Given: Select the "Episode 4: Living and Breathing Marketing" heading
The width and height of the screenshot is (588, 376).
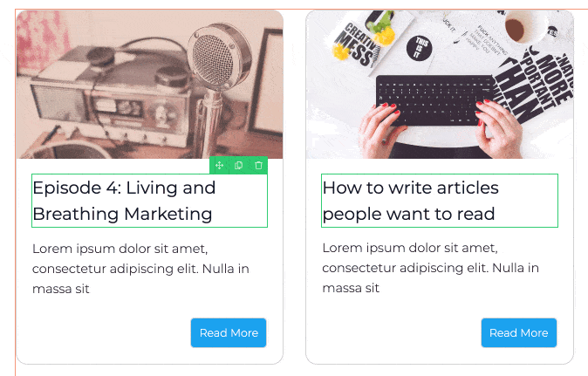Looking at the screenshot, I should (149, 201).
